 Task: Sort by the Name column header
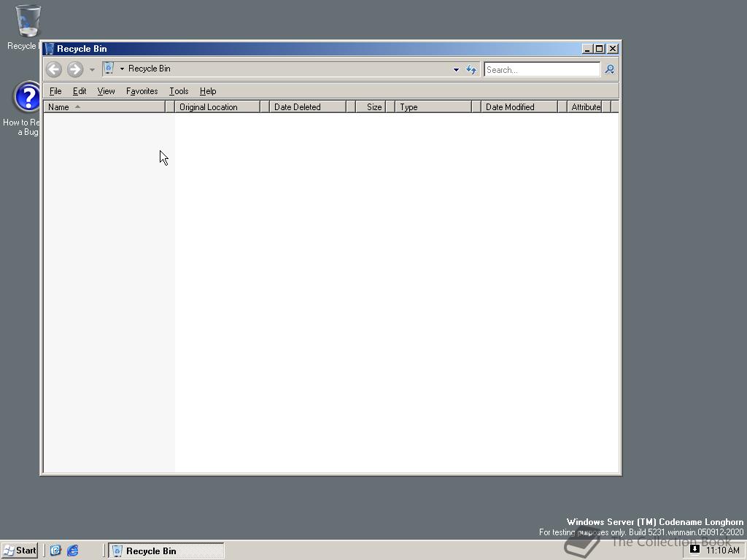point(104,106)
